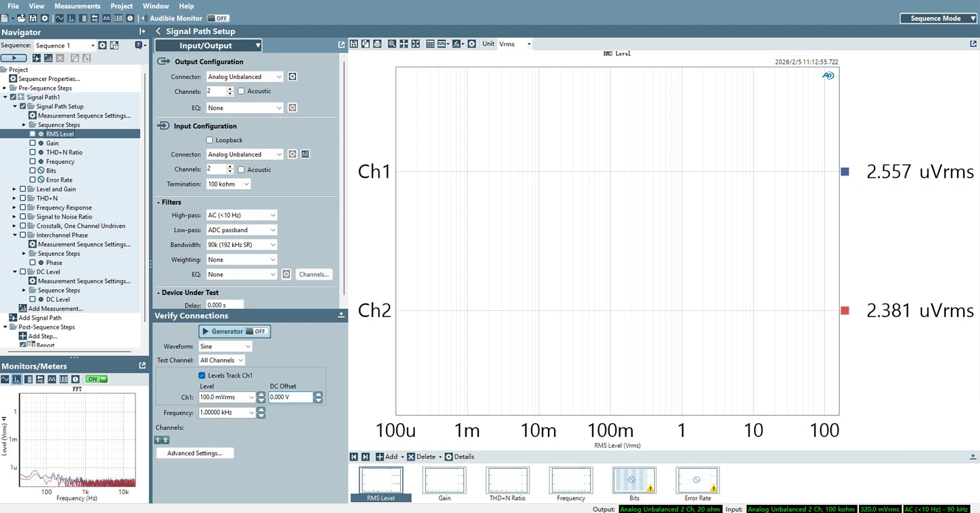The height and width of the screenshot is (513, 980).
Task: Open the Waveform Sine dropdown
Action: [225, 346]
